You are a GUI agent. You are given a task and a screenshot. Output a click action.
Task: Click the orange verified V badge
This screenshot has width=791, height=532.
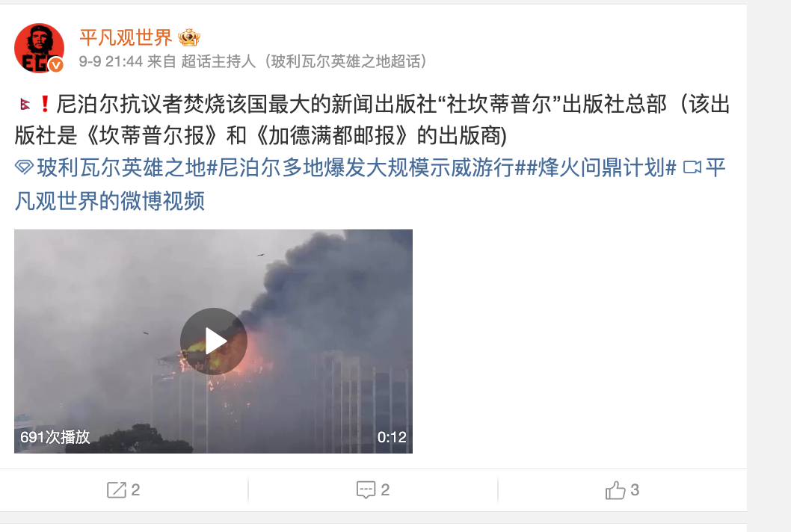click(x=56, y=64)
